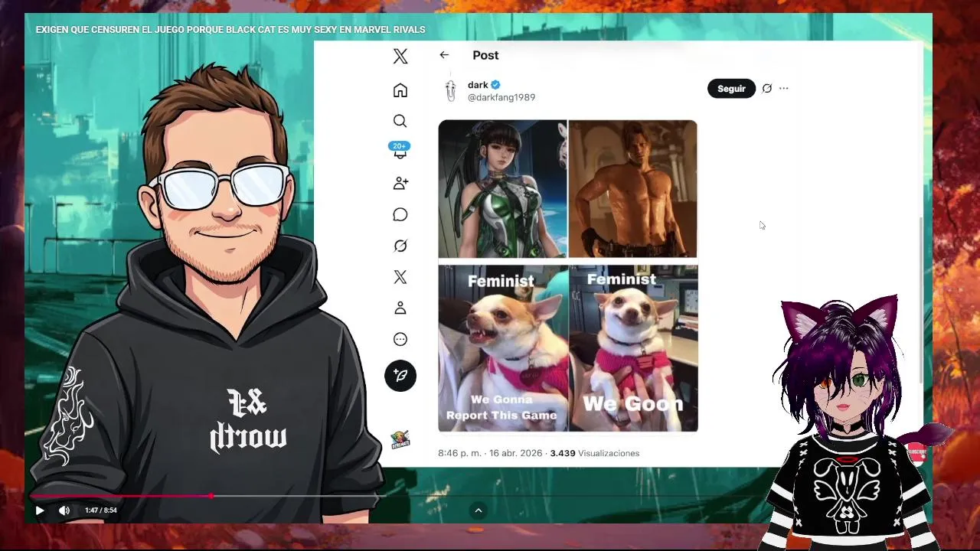The height and width of the screenshot is (551, 980).
Task: Open the profile person icon
Action: tap(400, 308)
